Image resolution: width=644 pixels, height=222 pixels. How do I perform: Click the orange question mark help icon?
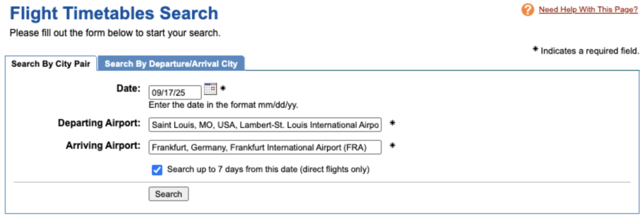[x=527, y=10]
